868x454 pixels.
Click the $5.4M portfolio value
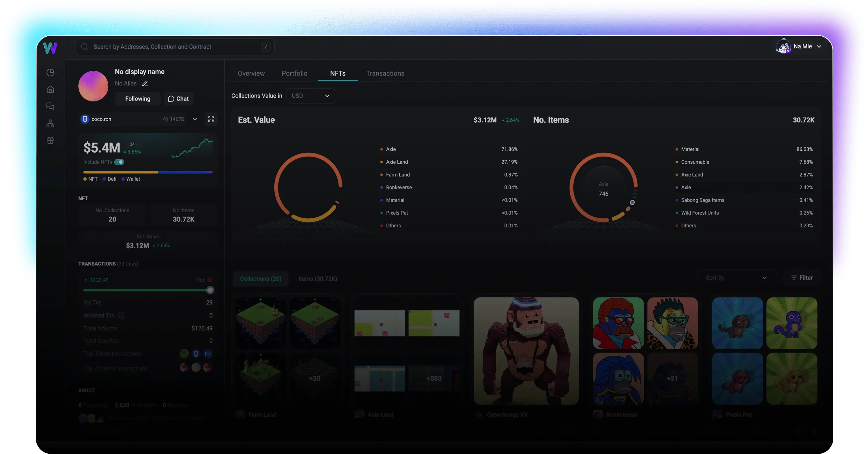102,148
